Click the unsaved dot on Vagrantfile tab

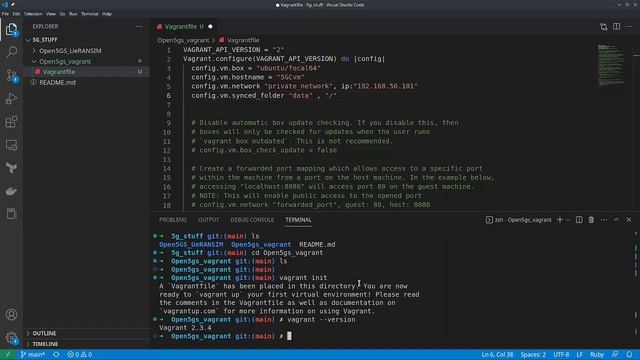(211, 27)
